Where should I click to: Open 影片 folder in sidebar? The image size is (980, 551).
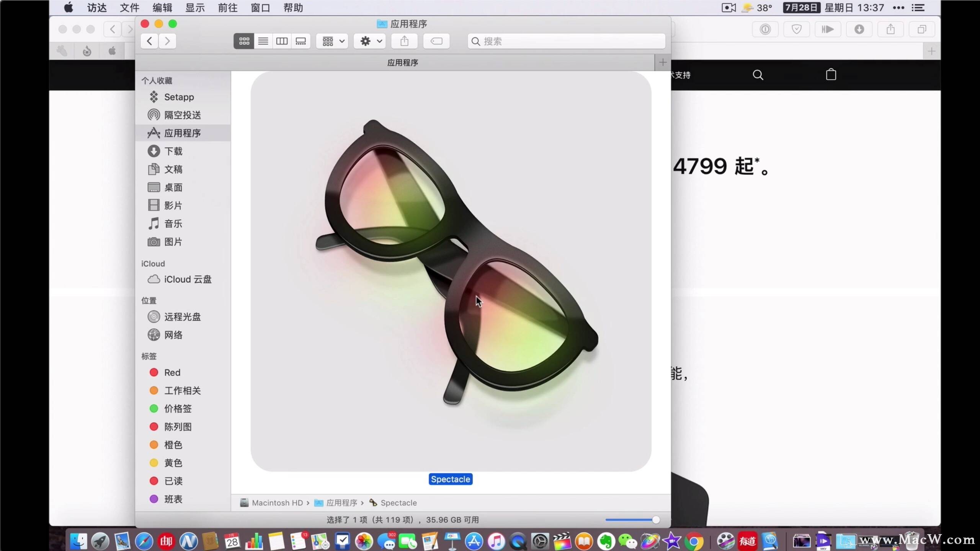[x=183, y=205]
